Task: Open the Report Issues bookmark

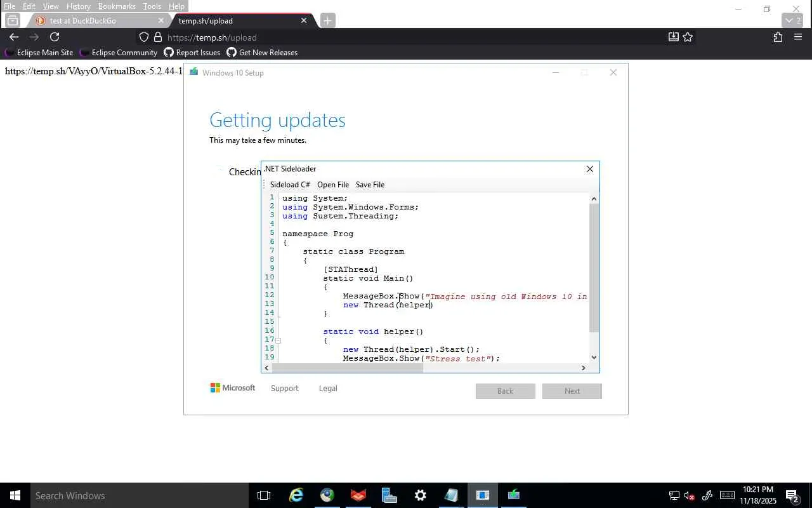Action: (x=192, y=53)
